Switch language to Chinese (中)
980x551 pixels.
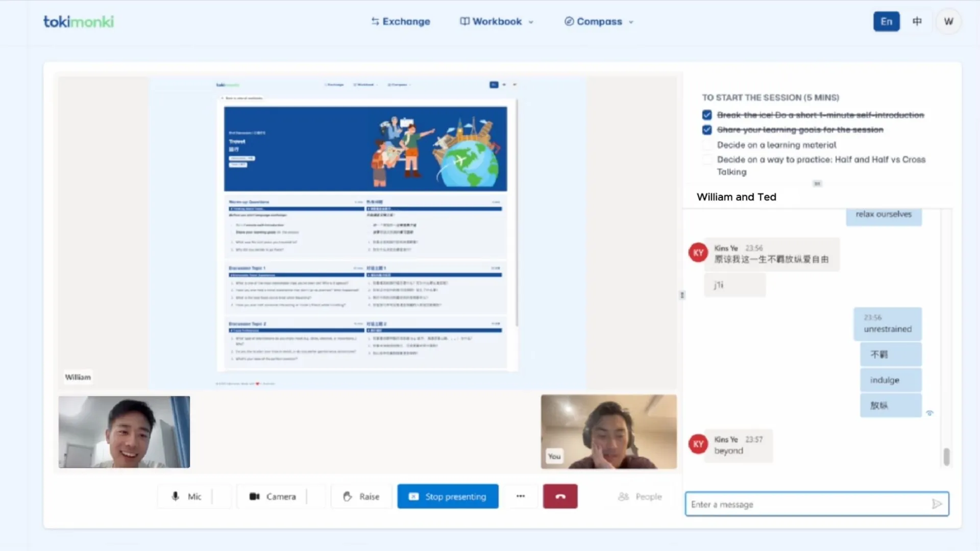tap(917, 21)
